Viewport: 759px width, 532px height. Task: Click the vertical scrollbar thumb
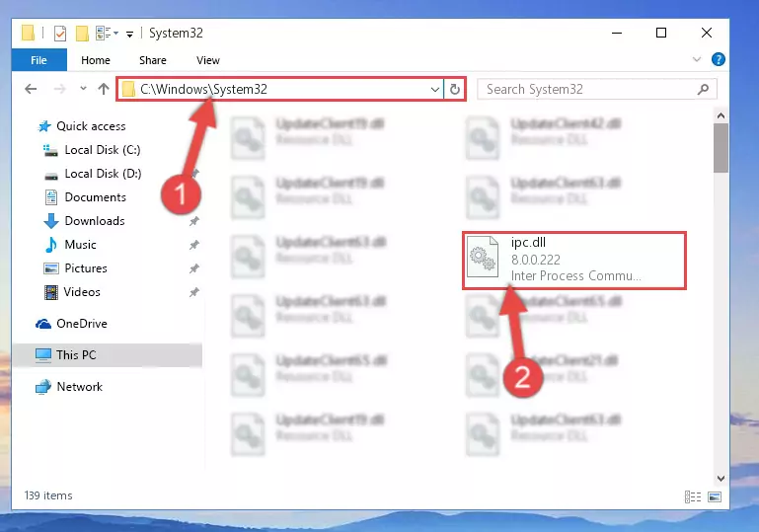pyautogui.click(x=721, y=148)
